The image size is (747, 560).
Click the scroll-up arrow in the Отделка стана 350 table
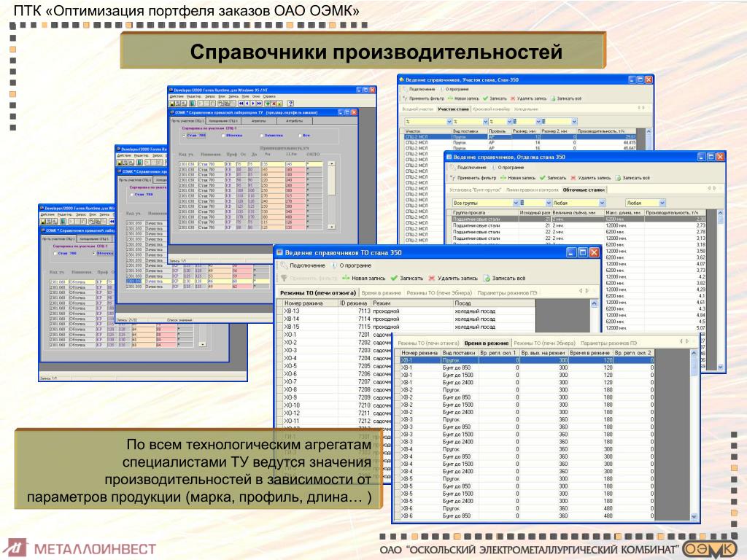coord(720,213)
